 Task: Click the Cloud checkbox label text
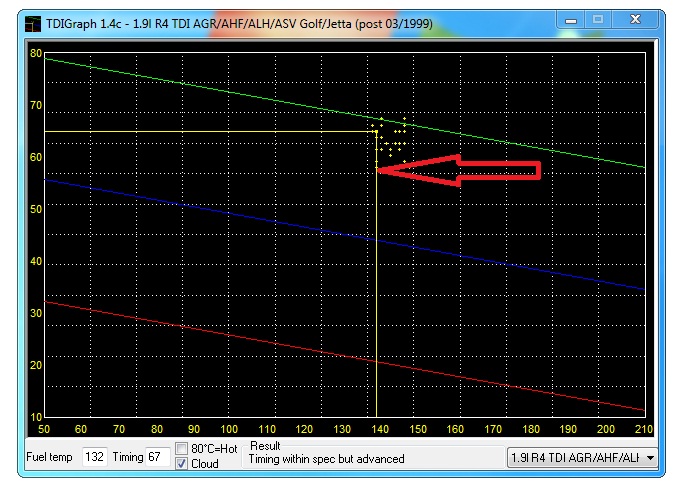[204, 464]
